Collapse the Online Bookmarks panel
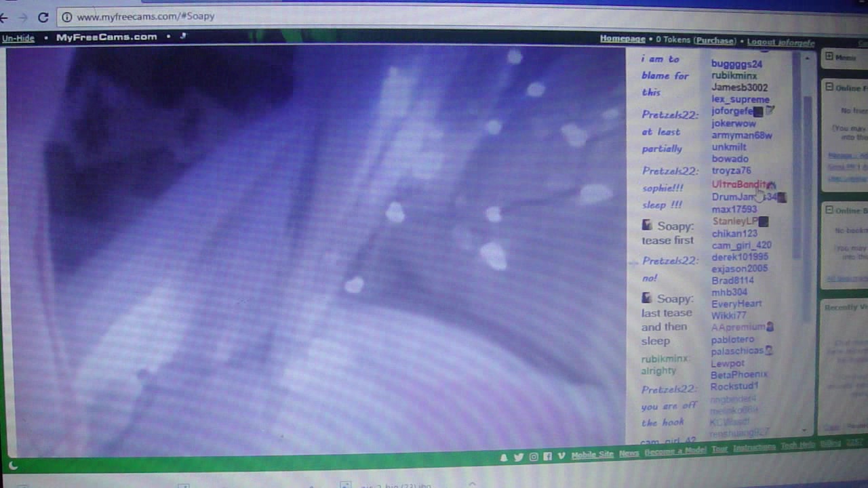Viewport: 868px width, 488px height. pos(829,210)
